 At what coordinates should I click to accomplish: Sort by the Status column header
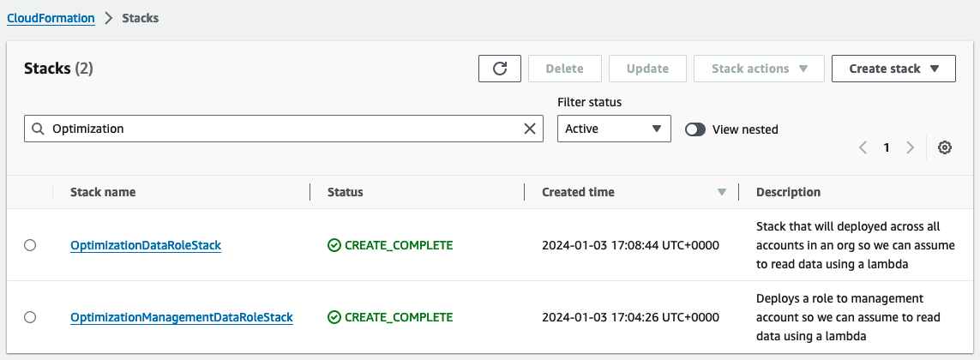[345, 192]
